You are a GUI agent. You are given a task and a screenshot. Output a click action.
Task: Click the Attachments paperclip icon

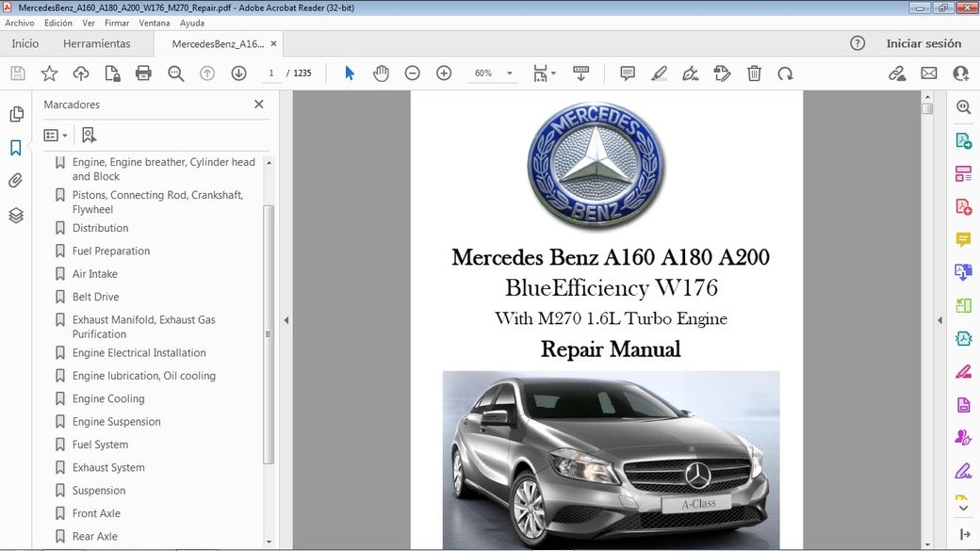pos(15,181)
